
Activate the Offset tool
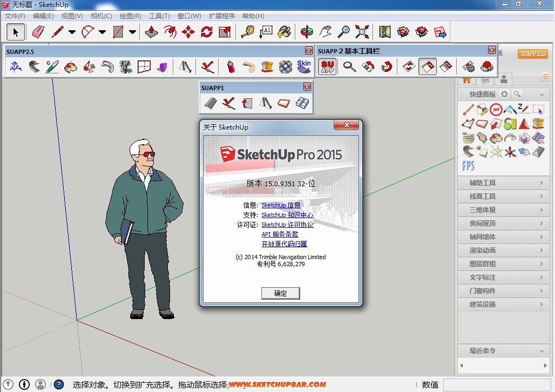tap(170, 32)
